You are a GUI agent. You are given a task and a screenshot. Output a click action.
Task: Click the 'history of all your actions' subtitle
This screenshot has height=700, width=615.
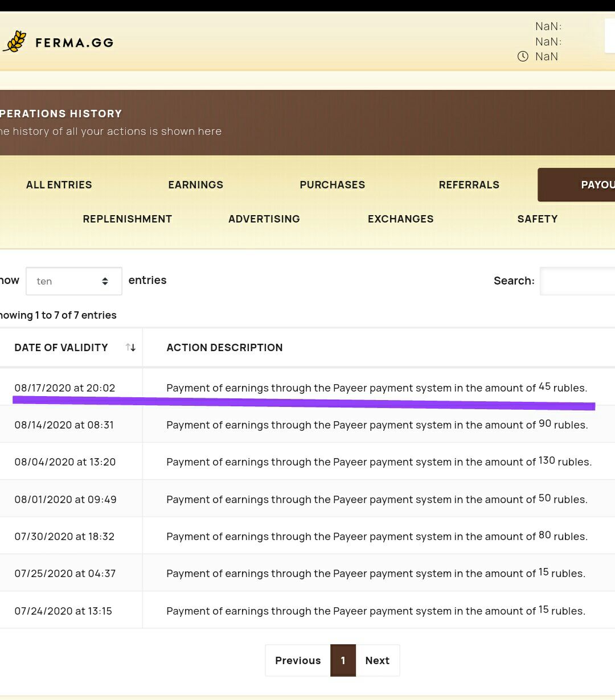[110, 131]
